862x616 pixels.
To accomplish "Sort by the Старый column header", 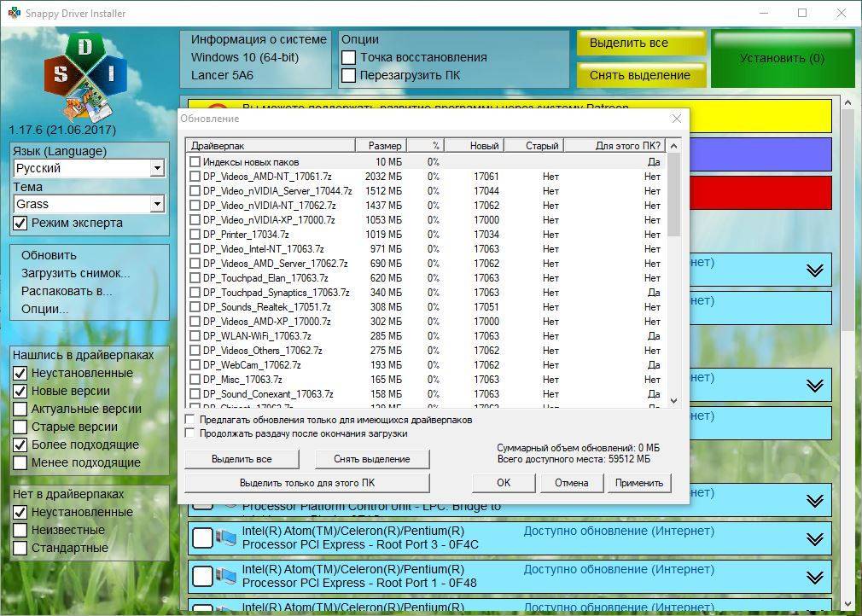I will [x=534, y=146].
